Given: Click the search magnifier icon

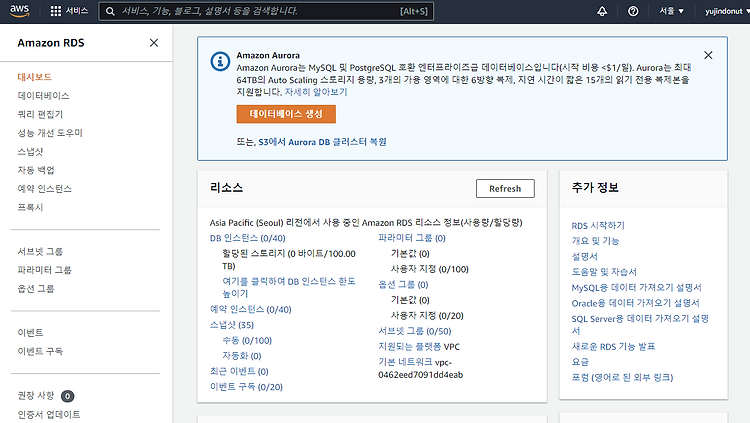Looking at the screenshot, I should [x=110, y=11].
